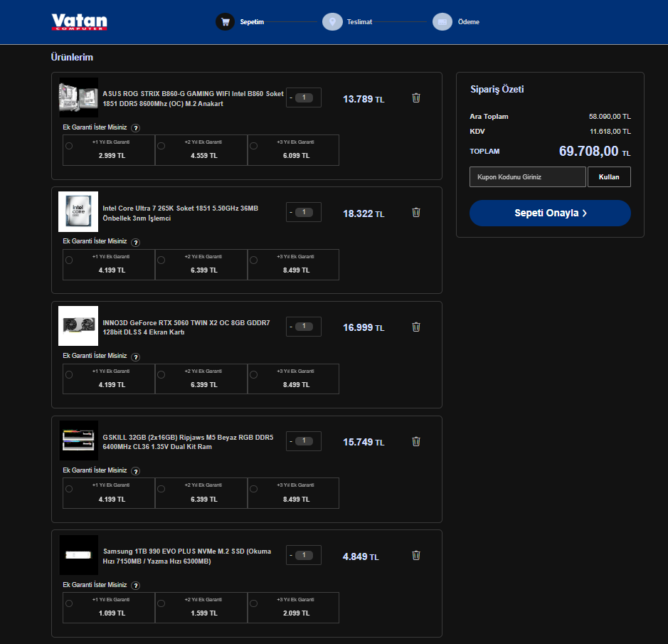The height and width of the screenshot is (644, 668).
Task: Open Intel Core Ultra 7 265K product link
Action: click(180, 213)
